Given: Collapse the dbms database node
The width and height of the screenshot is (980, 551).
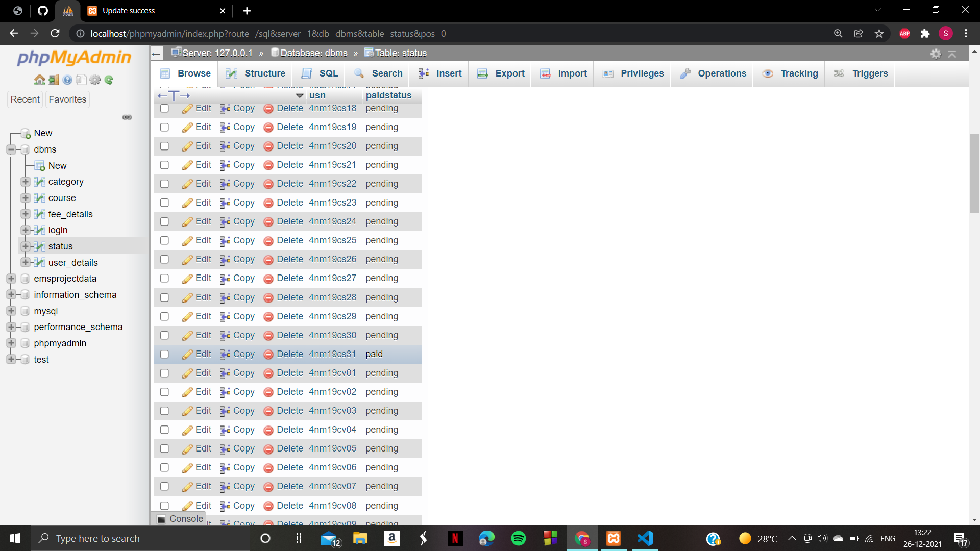Looking at the screenshot, I should tap(11, 149).
